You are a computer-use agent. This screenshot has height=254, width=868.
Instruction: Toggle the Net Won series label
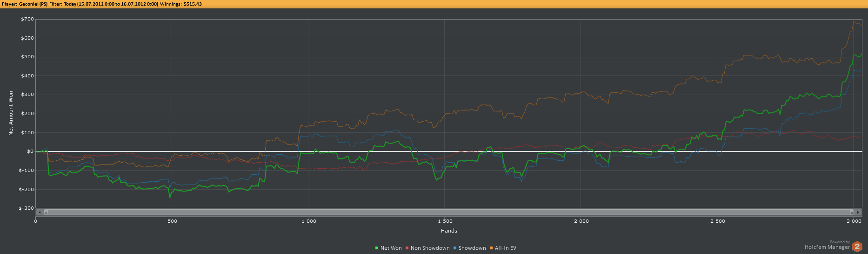[391, 248]
